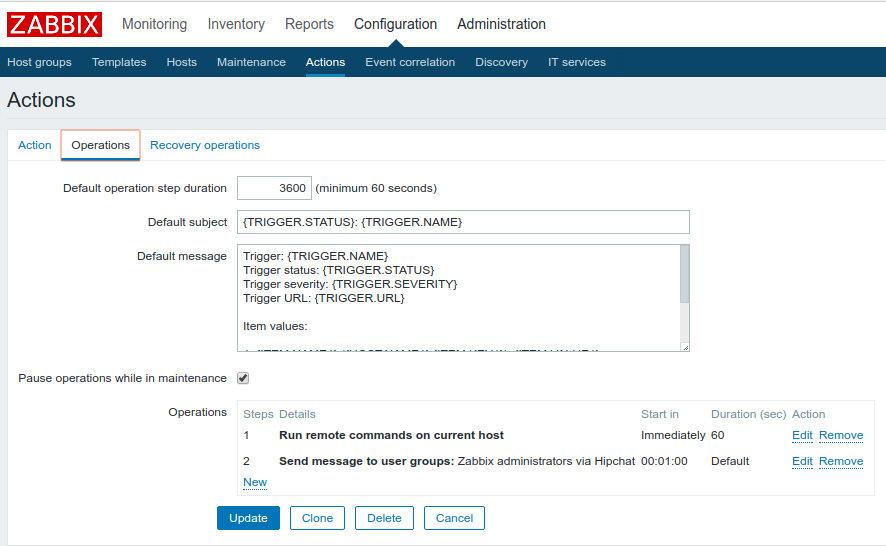Open the Administration menu
Viewport: 886px width, 546px height.
[501, 24]
